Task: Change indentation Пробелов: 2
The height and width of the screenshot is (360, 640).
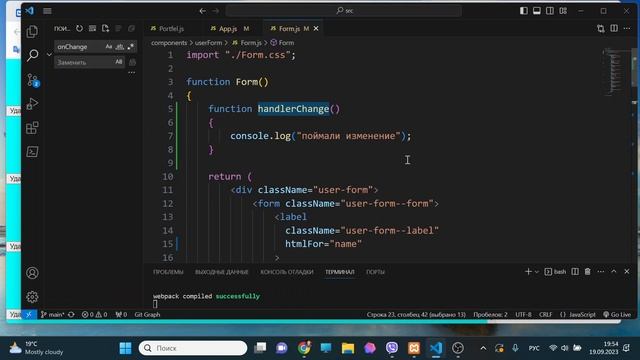Action: point(490,314)
